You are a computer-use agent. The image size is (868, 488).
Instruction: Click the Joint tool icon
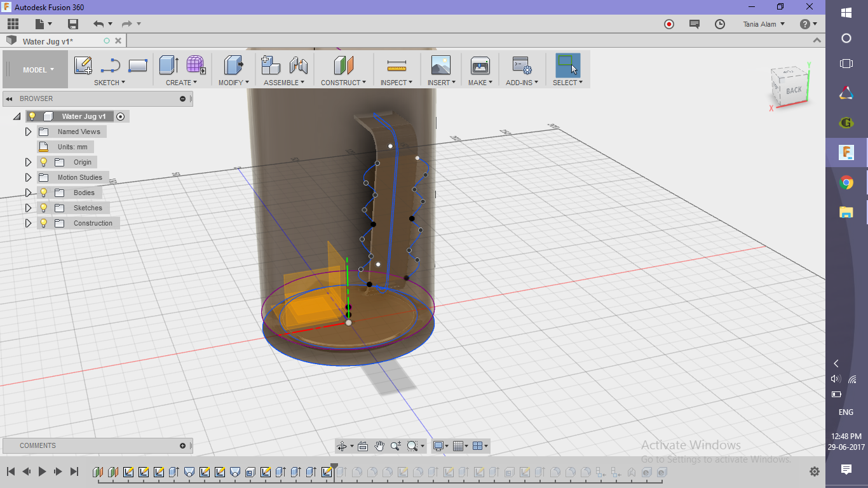(x=299, y=65)
